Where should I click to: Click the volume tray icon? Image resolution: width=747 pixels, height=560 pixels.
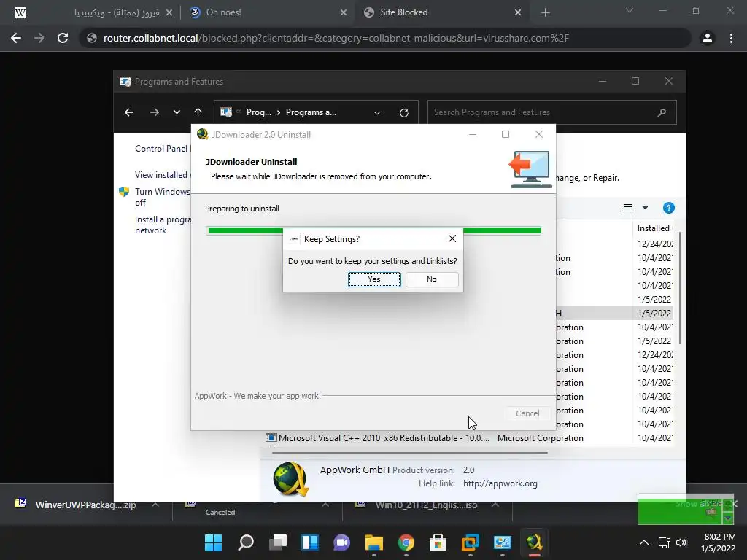[x=681, y=542]
